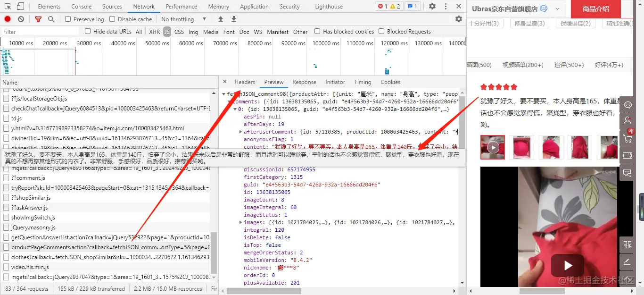Expand the afterUserComment object
This screenshot has height=295, width=644.
point(241,132)
